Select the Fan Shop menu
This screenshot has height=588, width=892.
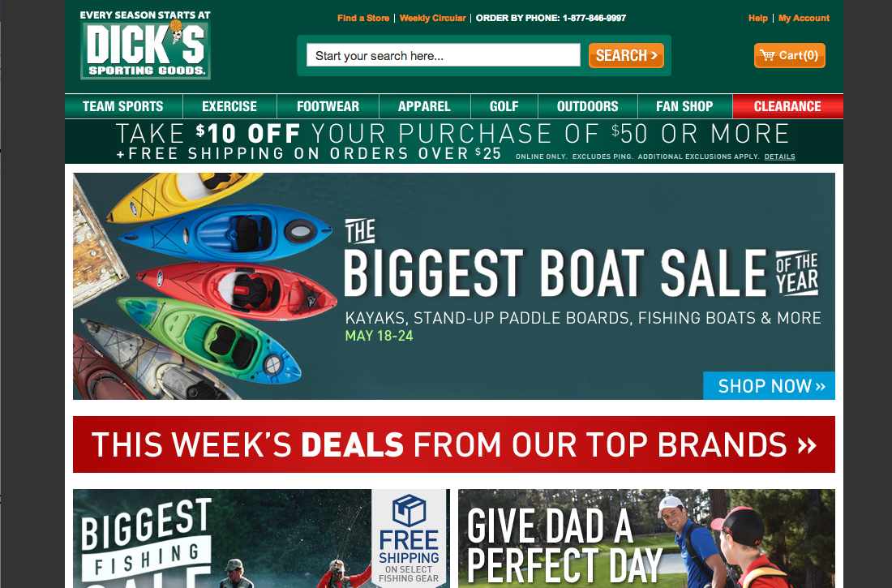click(x=685, y=106)
